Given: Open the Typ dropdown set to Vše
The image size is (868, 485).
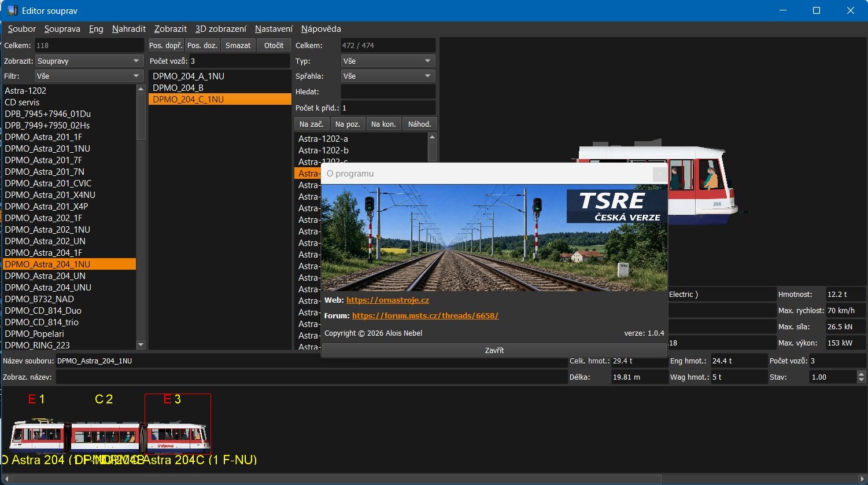Looking at the screenshot, I should [388, 61].
